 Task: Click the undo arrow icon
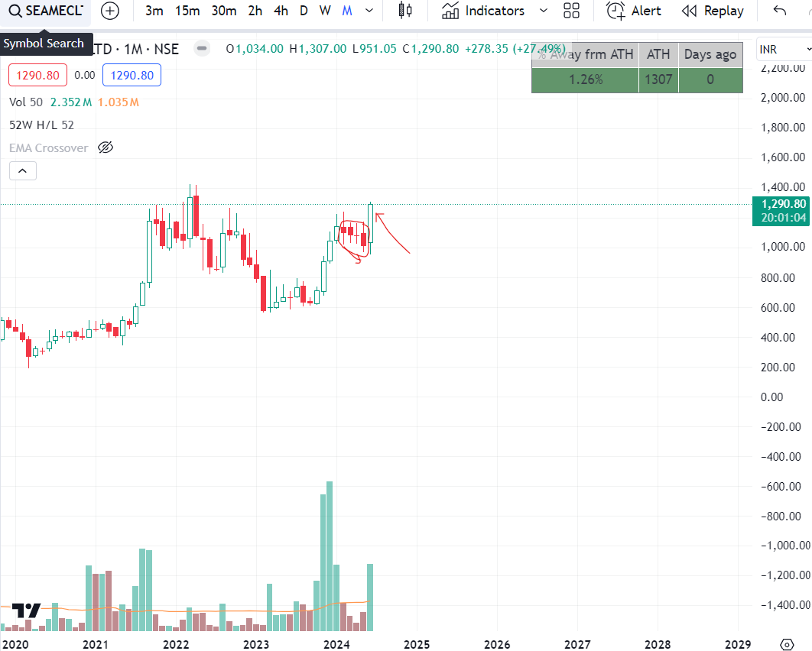coord(779,11)
